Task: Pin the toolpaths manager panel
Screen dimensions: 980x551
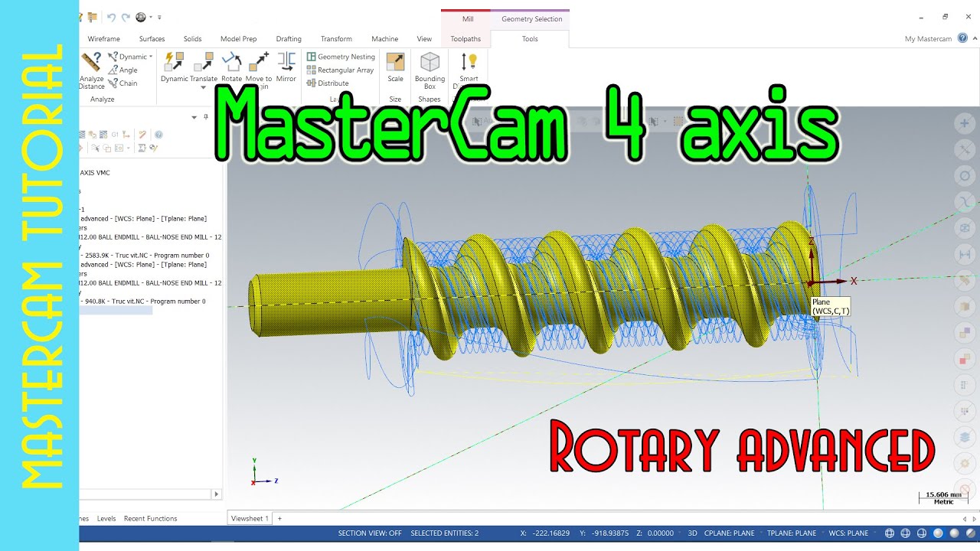Action: [x=205, y=117]
